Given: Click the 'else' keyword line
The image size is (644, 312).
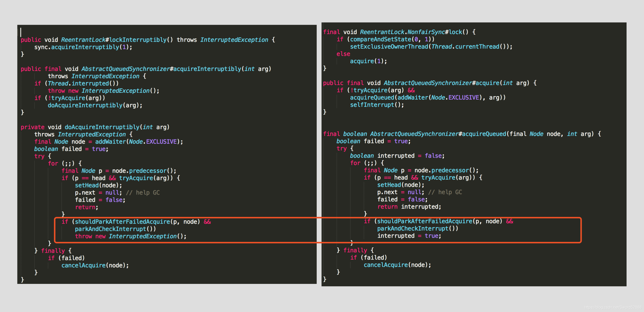Looking at the screenshot, I should click(x=343, y=54).
